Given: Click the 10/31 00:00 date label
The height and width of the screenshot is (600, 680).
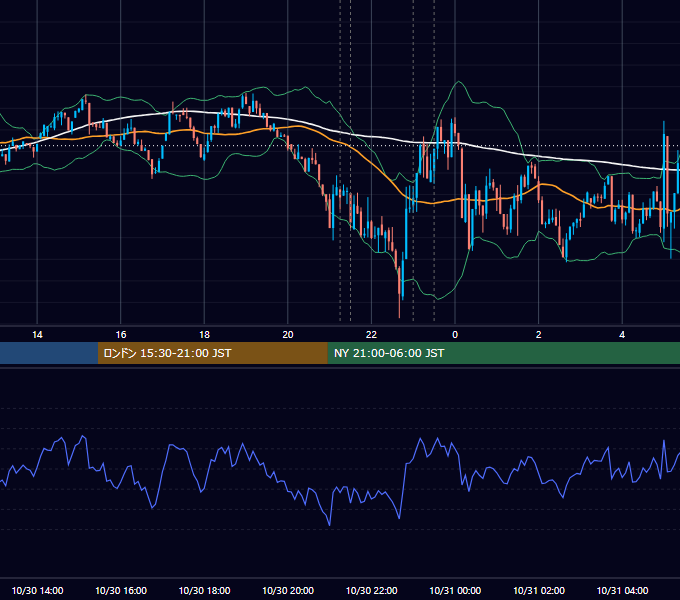Looking at the screenshot, I should tap(455, 590).
